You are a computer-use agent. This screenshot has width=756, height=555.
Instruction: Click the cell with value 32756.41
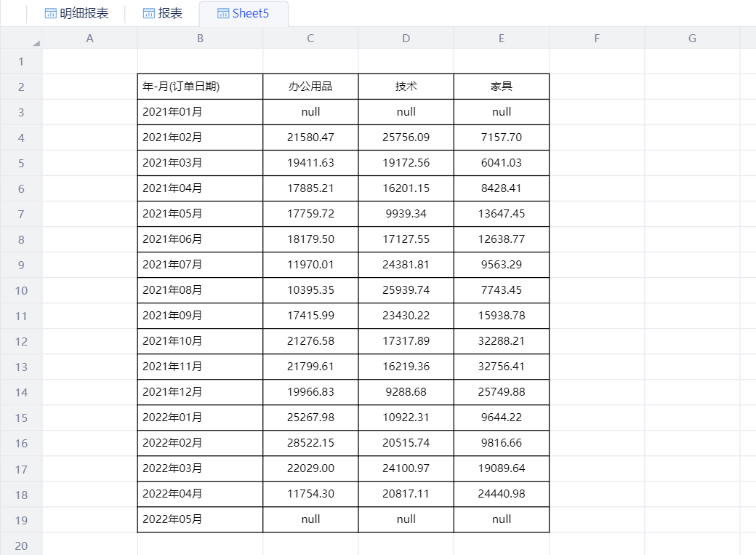pyautogui.click(x=502, y=367)
